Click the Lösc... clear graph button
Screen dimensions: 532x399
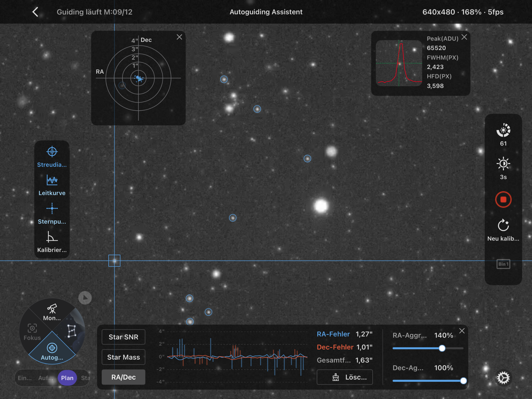coord(345,377)
